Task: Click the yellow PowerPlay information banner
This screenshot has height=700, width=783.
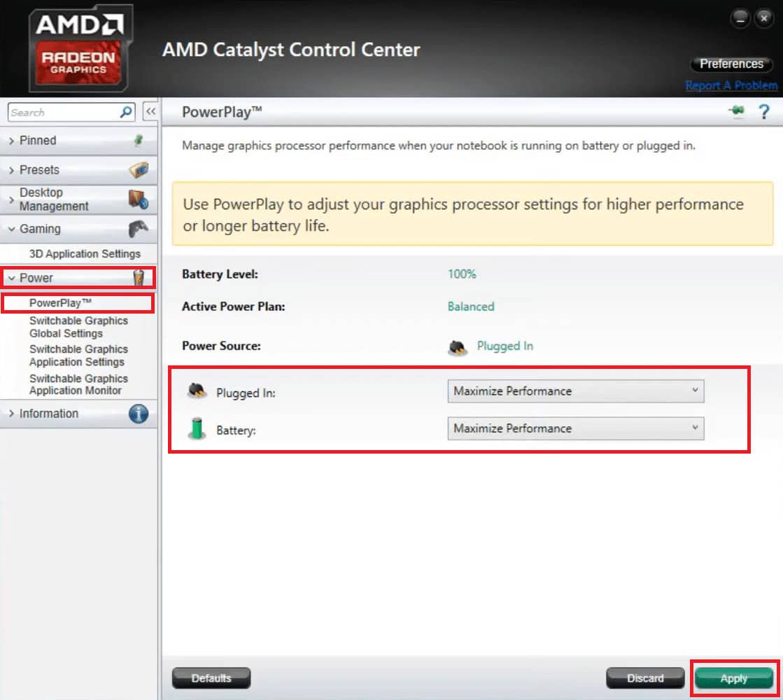Action: (x=472, y=213)
